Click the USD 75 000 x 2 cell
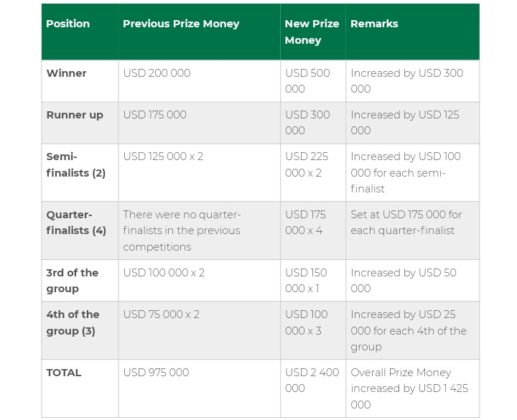Viewport: 517px width, 420px height. (x=161, y=314)
